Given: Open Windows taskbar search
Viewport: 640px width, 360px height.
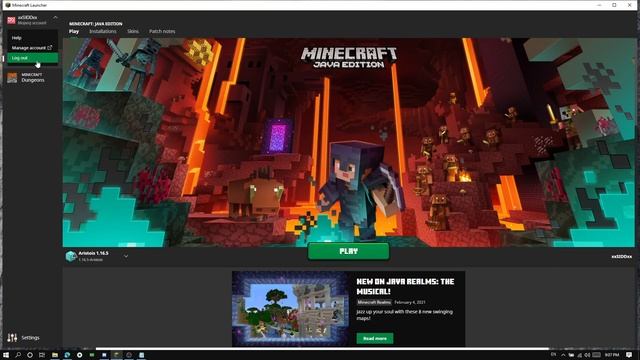Looking at the screenshot, I should coord(18,355).
